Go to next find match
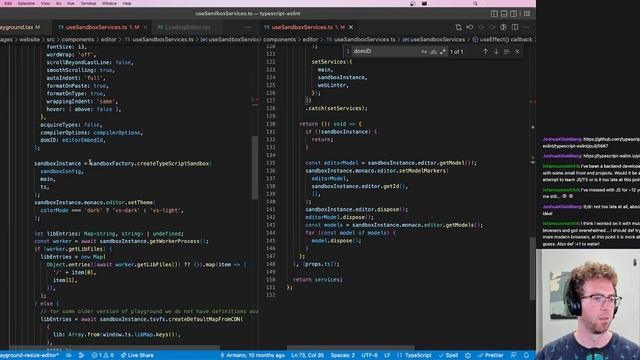Screen dimensions: 640x360 tap(496, 51)
